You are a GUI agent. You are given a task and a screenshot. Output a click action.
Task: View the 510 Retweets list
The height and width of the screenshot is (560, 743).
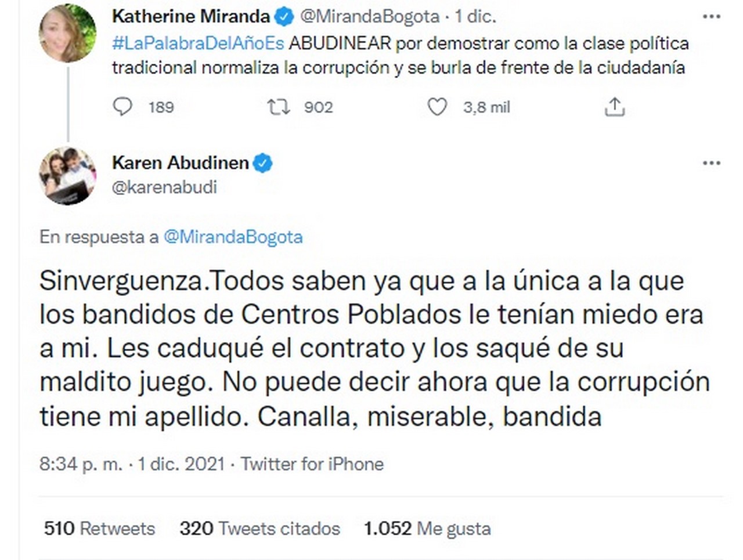99,528
